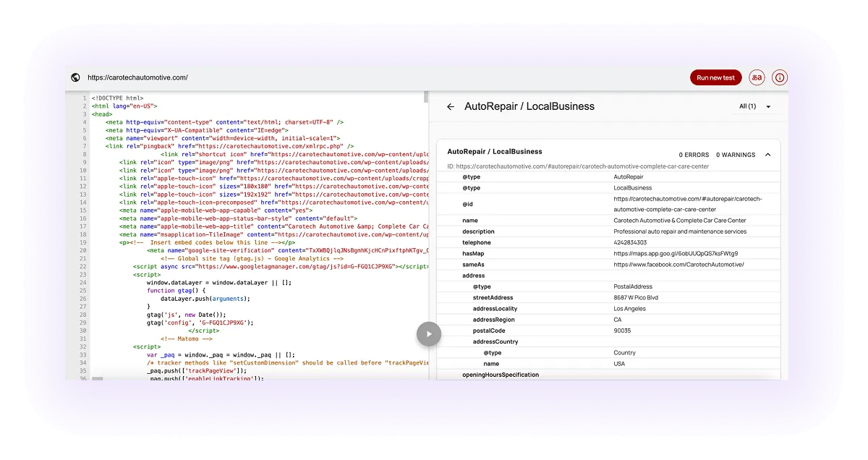Go back using the left arrow
The height and width of the screenshot is (460, 868).
click(451, 106)
